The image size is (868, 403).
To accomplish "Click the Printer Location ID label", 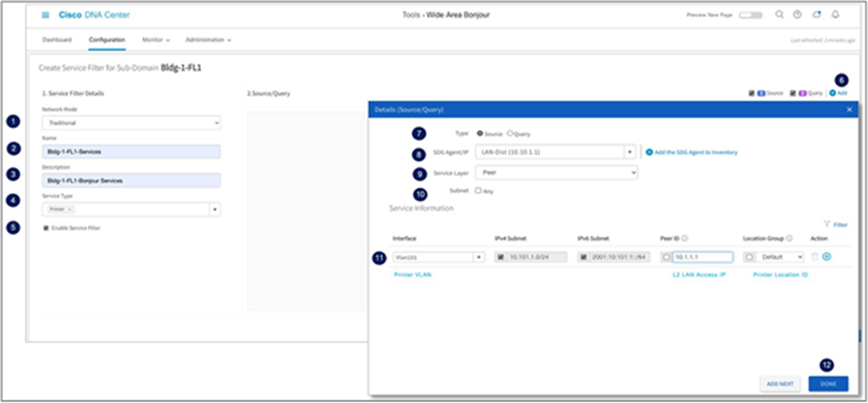I will (780, 275).
